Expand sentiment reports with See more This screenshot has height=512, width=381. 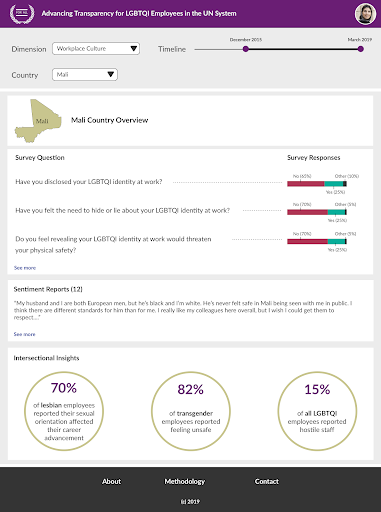tap(24, 334)
